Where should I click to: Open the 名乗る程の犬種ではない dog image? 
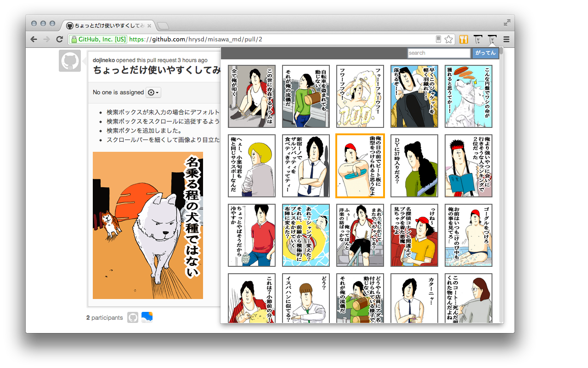tap(148, 225)
